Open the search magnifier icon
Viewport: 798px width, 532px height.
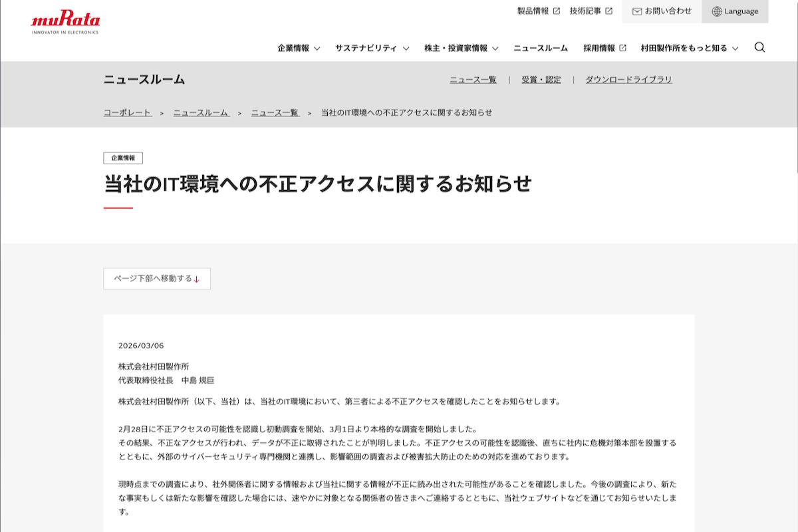tap(758, 47)
